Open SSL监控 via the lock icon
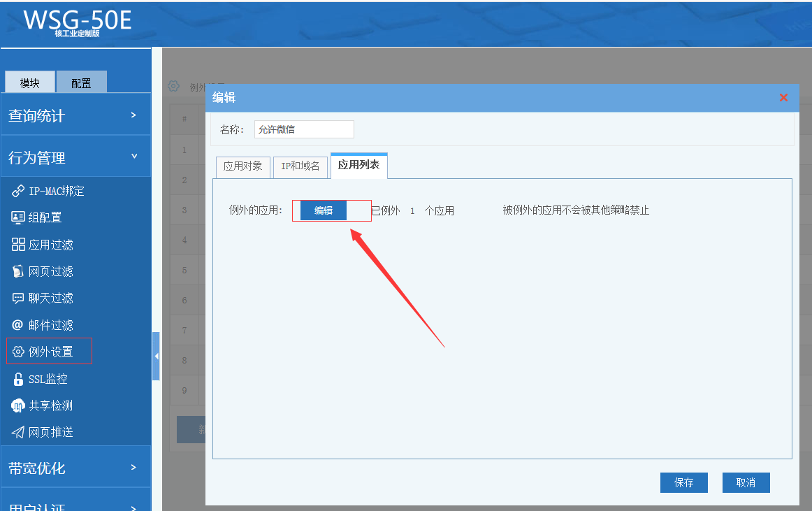The image size is (812, 511). [x=18, y=379]
